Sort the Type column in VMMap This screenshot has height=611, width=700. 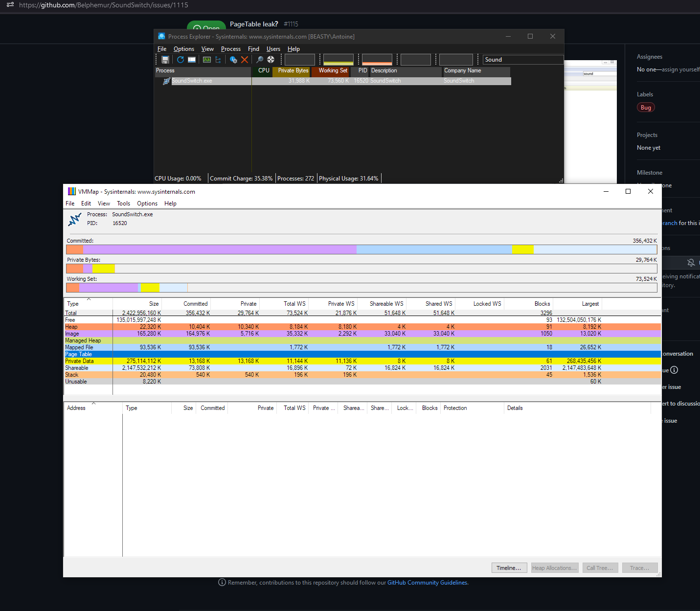[73, 303]
